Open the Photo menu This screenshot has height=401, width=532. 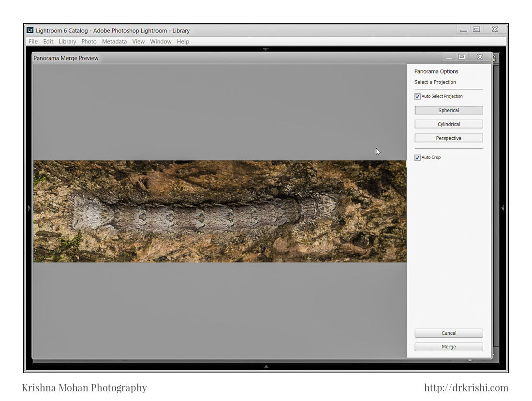[x=89, y=42]
